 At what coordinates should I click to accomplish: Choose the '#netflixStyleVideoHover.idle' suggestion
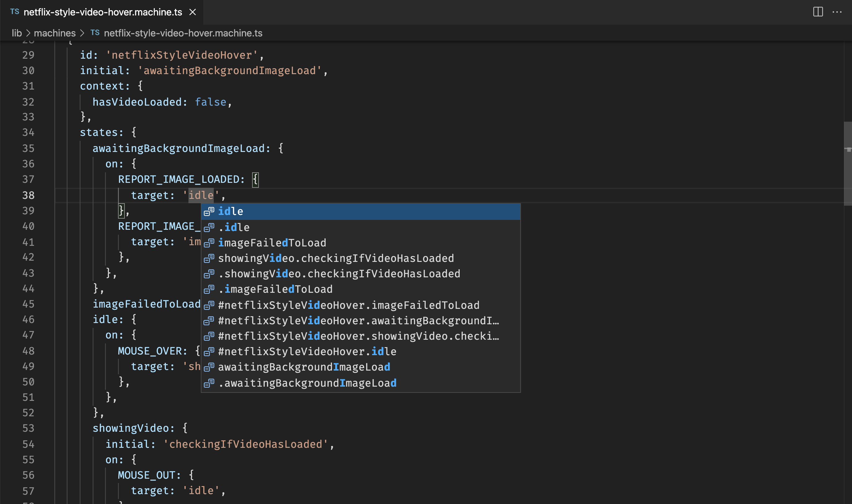(307, 351)
